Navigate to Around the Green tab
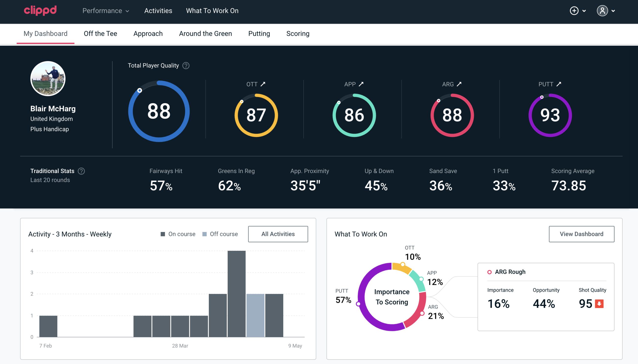This screenshot has width=638, height=364. pyautogui.click(x=205, y=33)
